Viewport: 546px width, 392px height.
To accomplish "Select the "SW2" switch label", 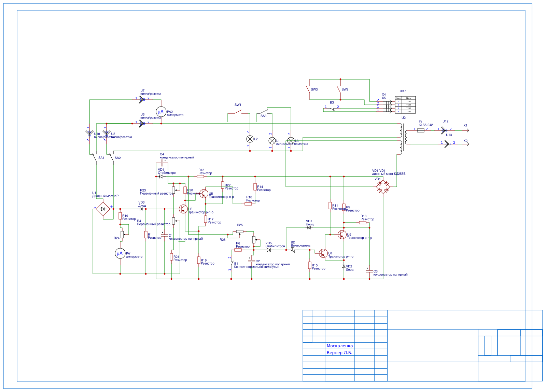I will (345, 89).
